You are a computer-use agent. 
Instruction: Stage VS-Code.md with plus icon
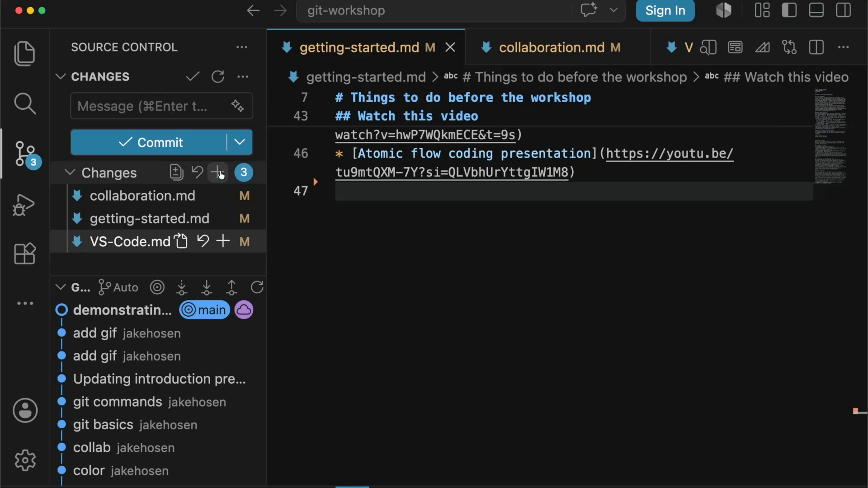pos(223,241)
